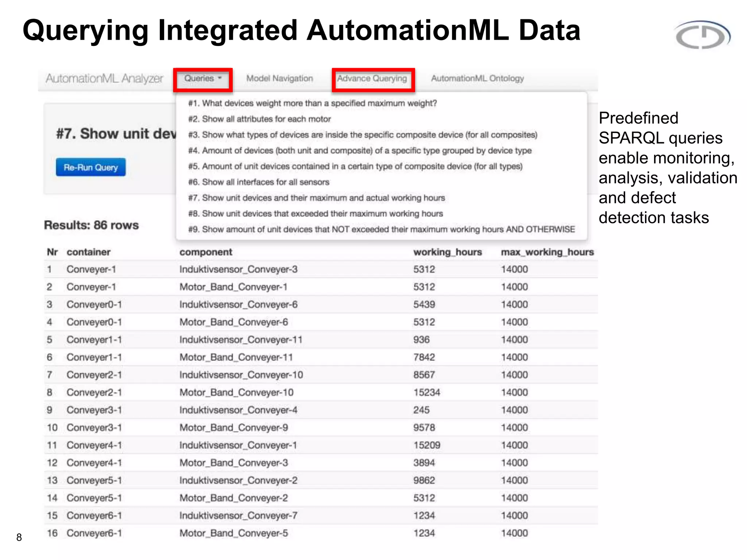The image size is (747, 560).
Task: Select query #7 maximum and actual working hours
Action: tap(317, 198)
